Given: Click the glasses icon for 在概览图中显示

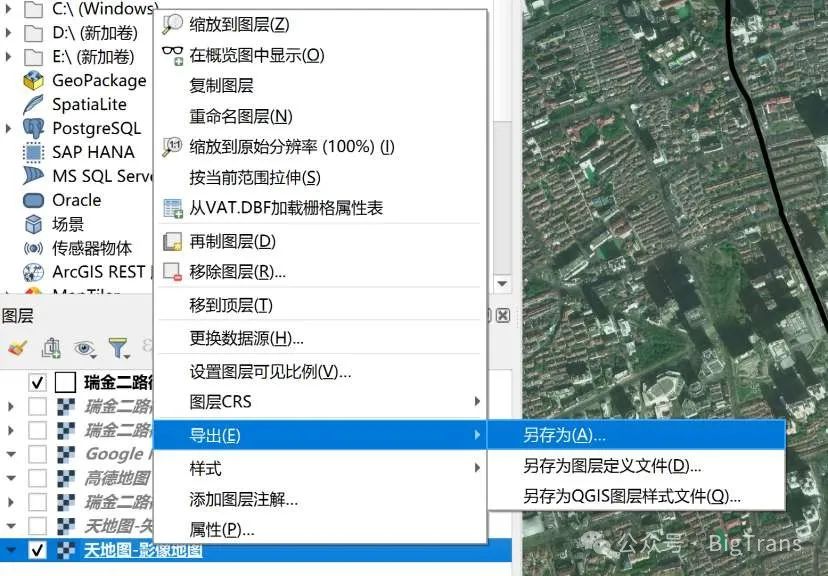Looking at the screenshot, I should coord(172,55).
